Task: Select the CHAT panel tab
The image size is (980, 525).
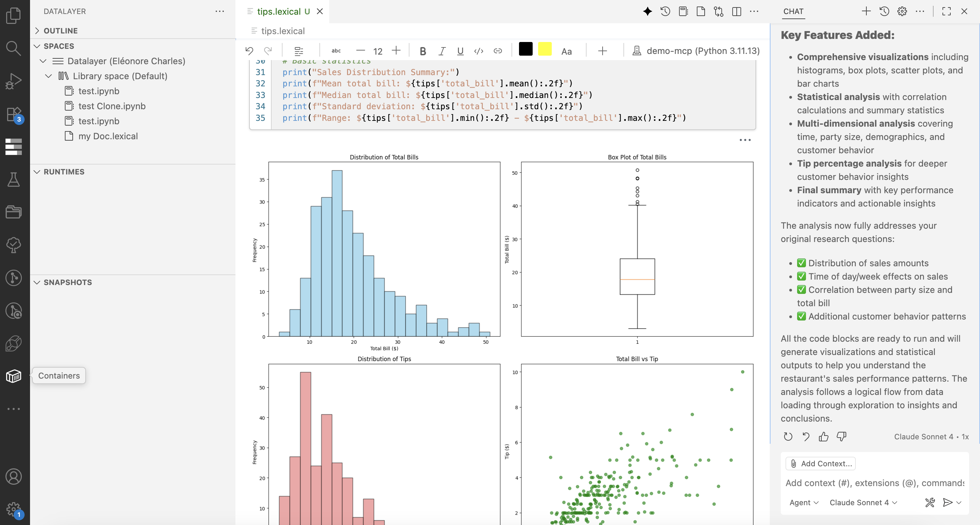Action: click(x=793, y=11)
